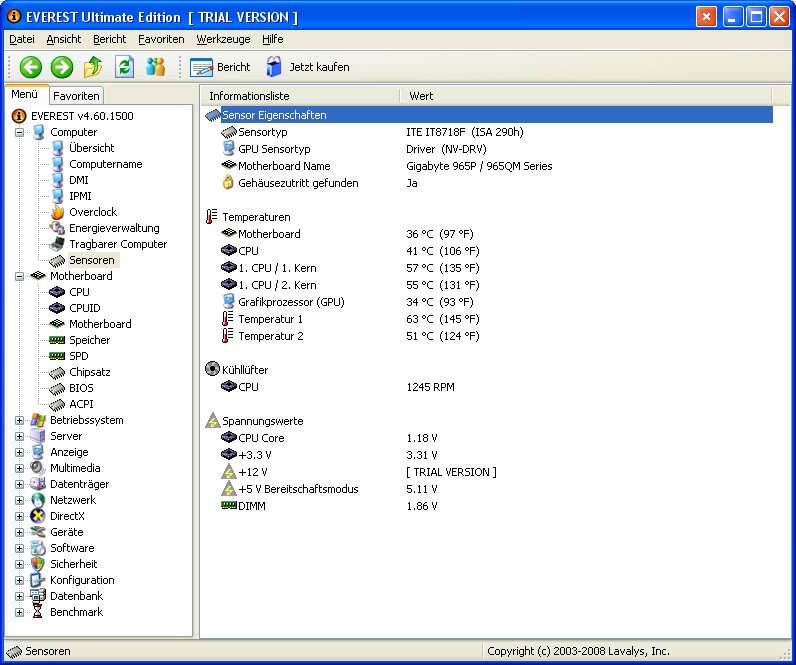The image size is (796, 665).
Task: Click the Jetzt kaufen toolbar button
Action: click(308, 67)
